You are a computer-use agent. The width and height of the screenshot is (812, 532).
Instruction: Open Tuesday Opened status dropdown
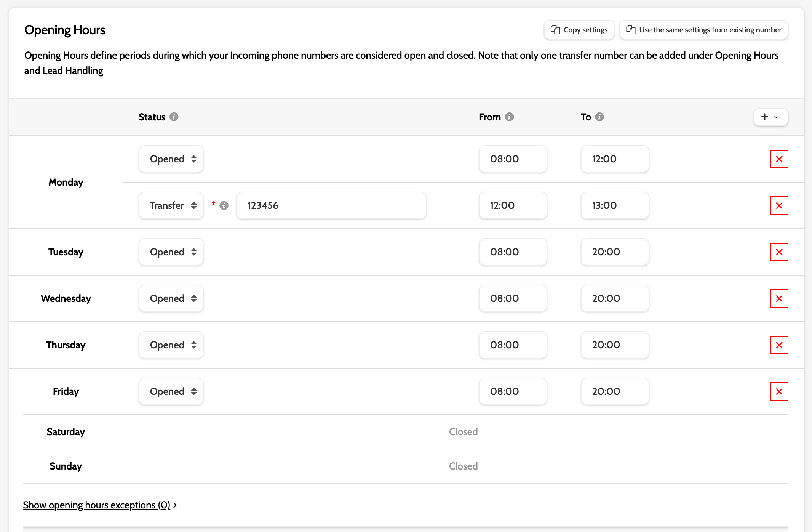pos(171,252)
